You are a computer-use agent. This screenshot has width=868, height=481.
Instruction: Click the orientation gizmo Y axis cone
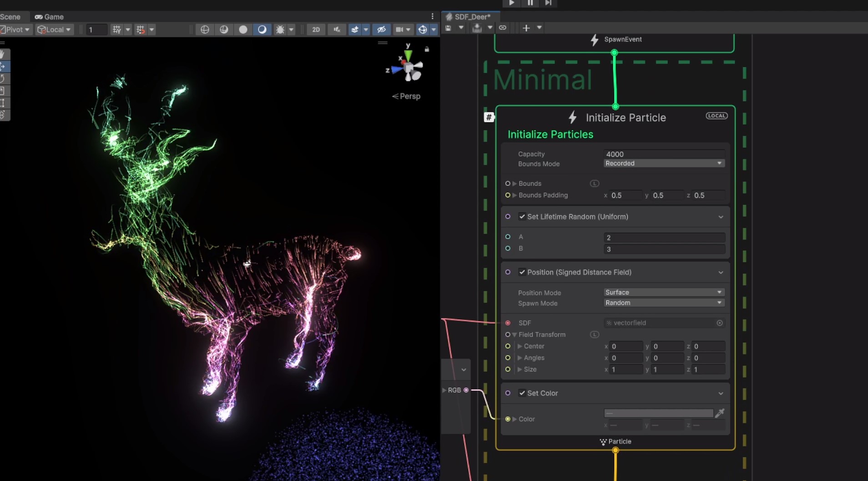coord(408,55)
